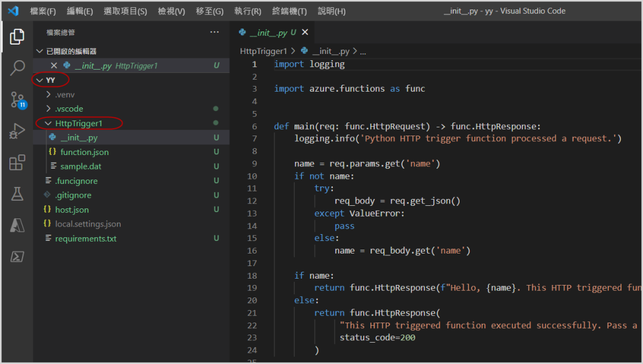This screenshot has width=643, height=364.
Task: Open function.json in the file tree
Action: (x=84, y=153)
